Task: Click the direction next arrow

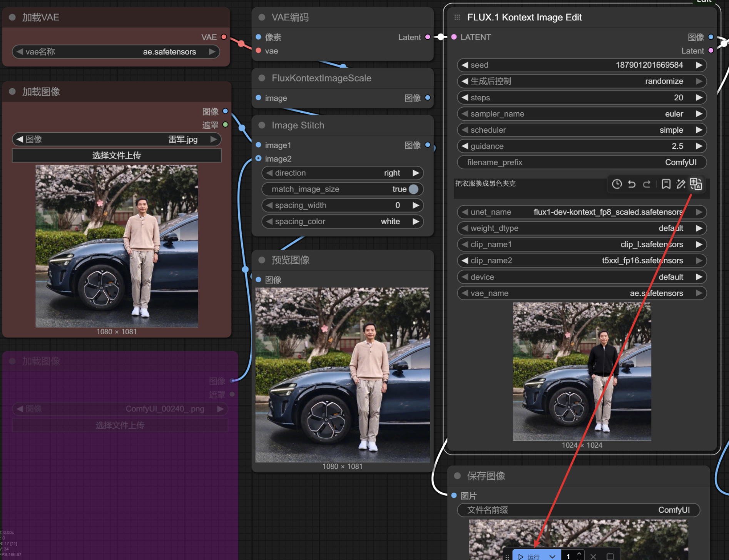Action: [x=416, y=173]
